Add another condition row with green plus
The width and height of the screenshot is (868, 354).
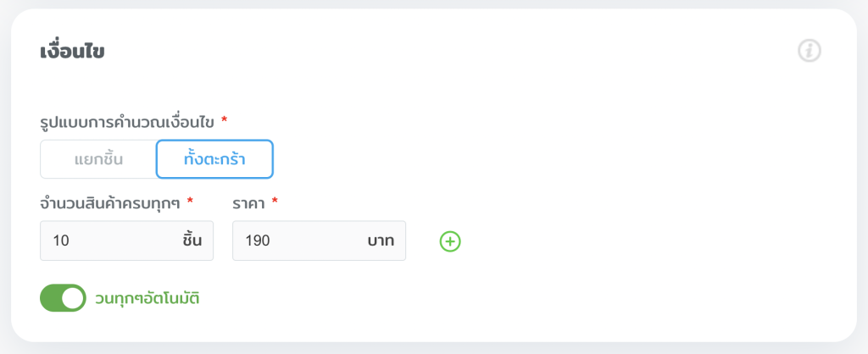tap(450, 241)
